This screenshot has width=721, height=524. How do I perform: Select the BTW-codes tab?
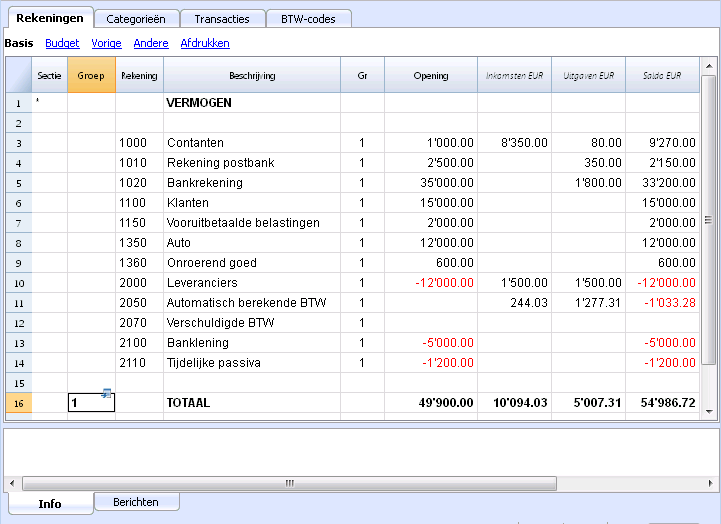coord(308,19)
